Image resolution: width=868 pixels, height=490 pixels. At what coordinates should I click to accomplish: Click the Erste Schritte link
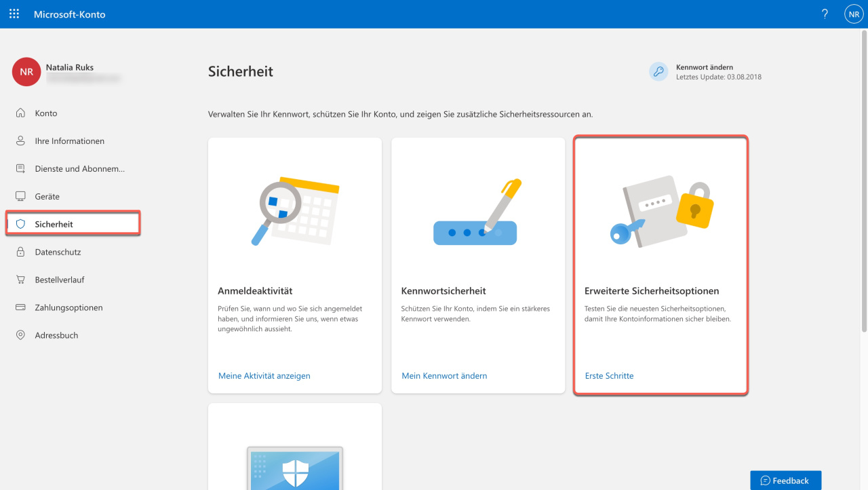pos(609,375)
